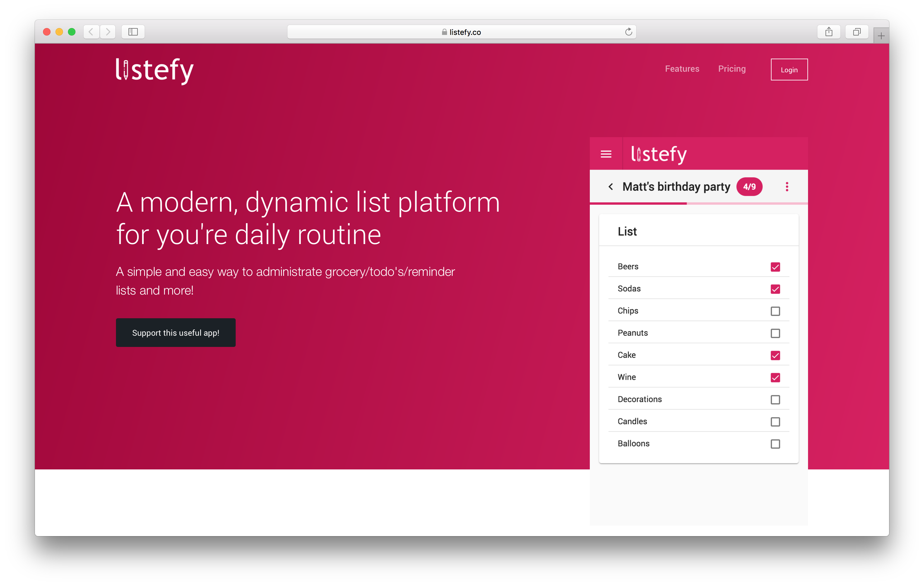Open the Safari share sheet
The width and height of the screenshot is (924, 586).
click(829, 32)
